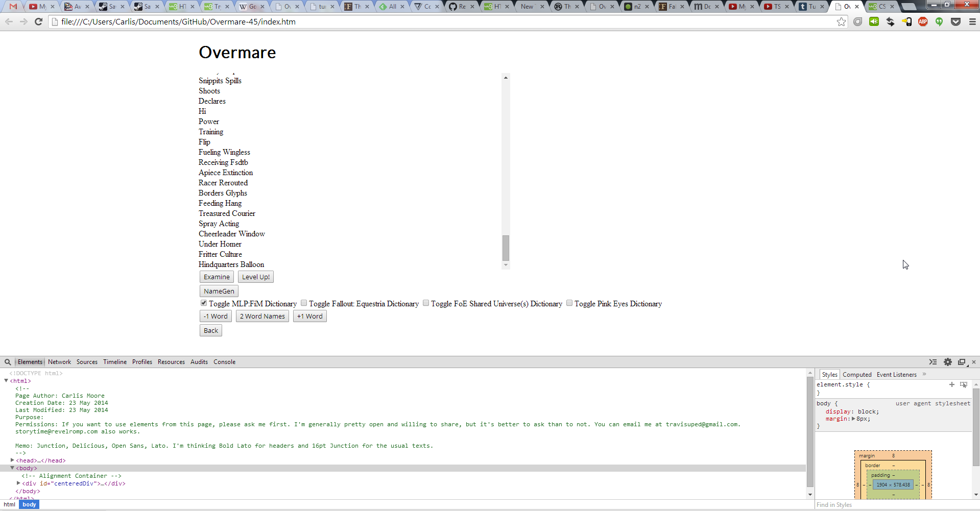Enable Toggle Fallout: Equestria Dictionary checkbox
The image size is (980, 511).
[x=304, y=303]
